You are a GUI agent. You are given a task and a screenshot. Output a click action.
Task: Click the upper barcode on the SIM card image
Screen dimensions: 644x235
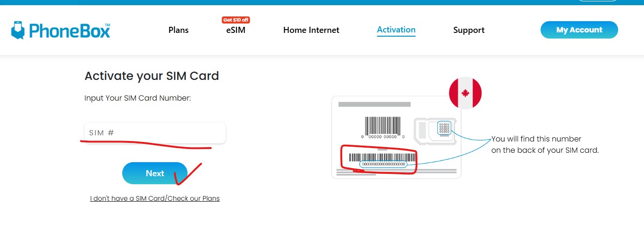pos(383,125)
